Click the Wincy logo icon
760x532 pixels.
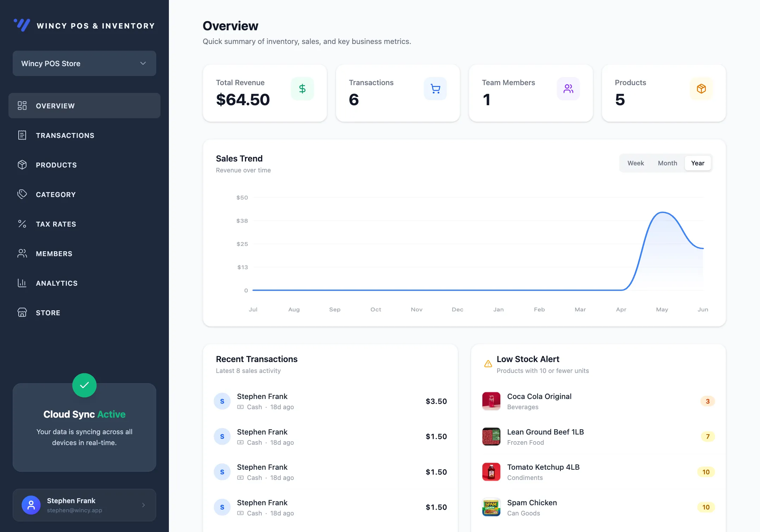(22, 25)
